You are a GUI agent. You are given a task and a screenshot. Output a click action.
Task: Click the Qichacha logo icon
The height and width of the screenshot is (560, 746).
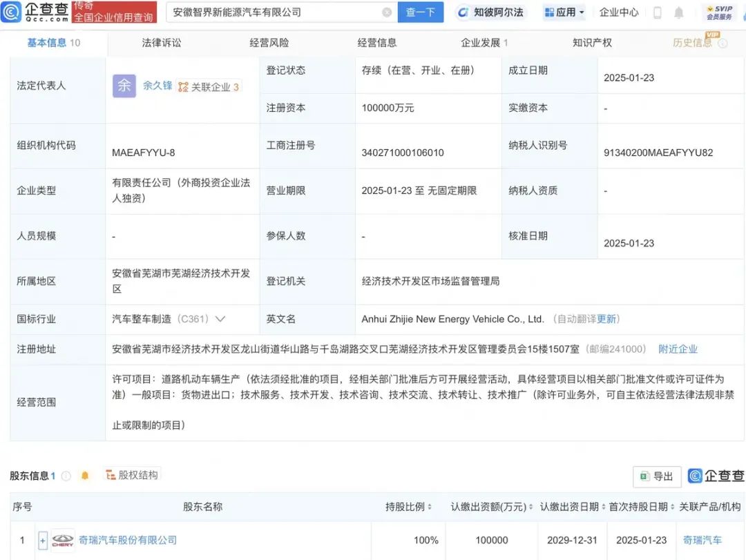(12, 12)
